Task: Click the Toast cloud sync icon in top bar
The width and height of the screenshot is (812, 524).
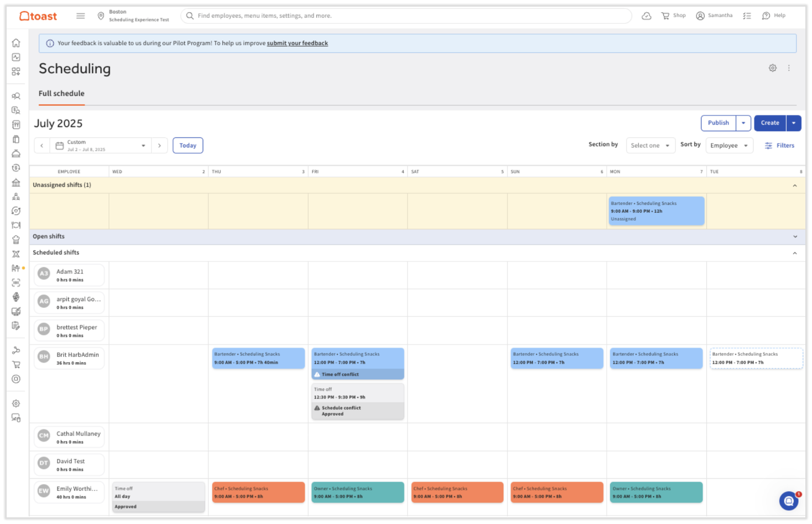Action: coord(646,15)
